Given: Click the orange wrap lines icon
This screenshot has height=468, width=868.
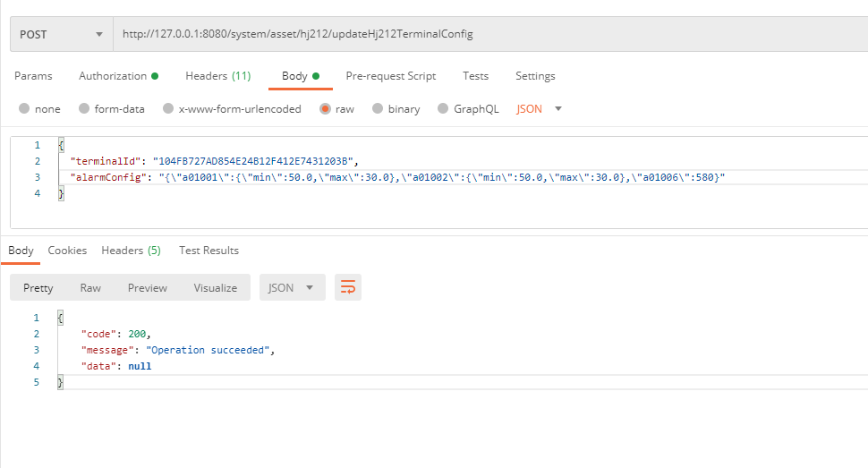Looking at the screenshot, I should tap(348, 287).
